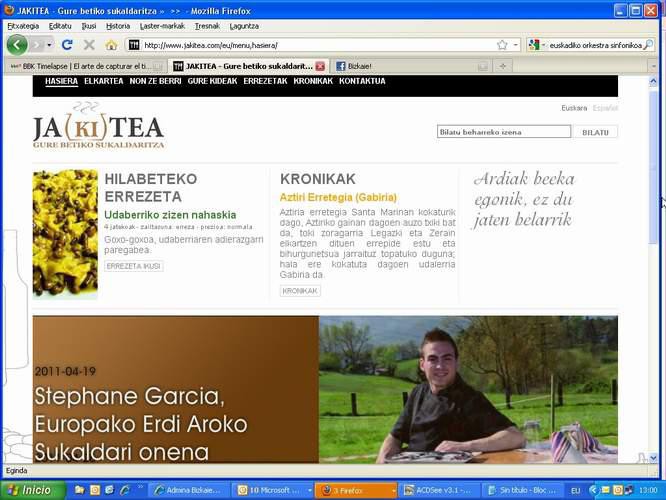This screenshot has height=500, width=666.
Task: Click the Internet Explorer quick launch icon
Action: (125, 490)
